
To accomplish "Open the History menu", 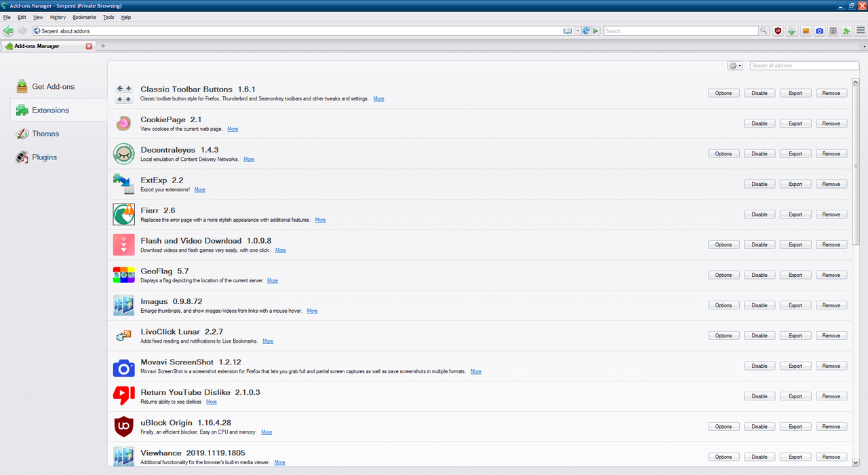I will tap(58, 17).
